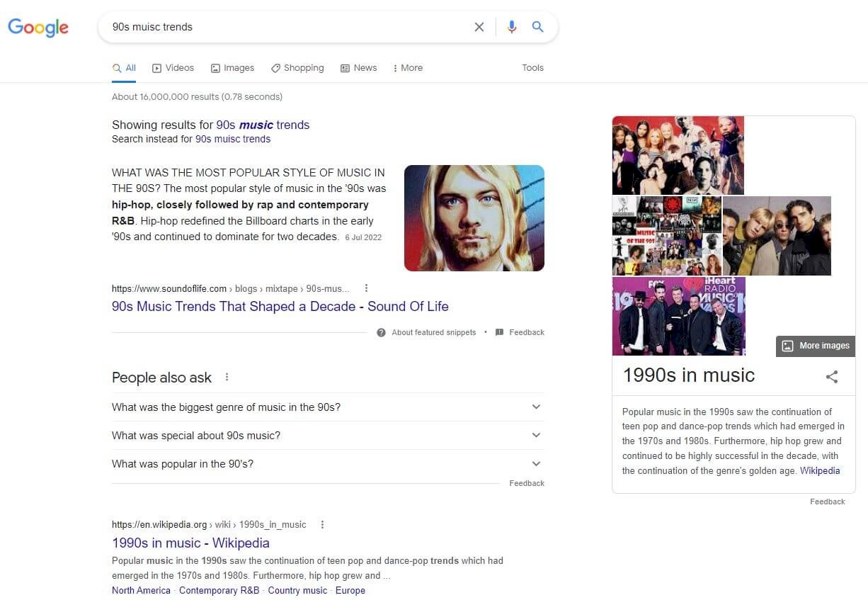Open the Contemporary R&B sitelink
Viewport: 868px width, 600px height.
click(x=219, y=590)
